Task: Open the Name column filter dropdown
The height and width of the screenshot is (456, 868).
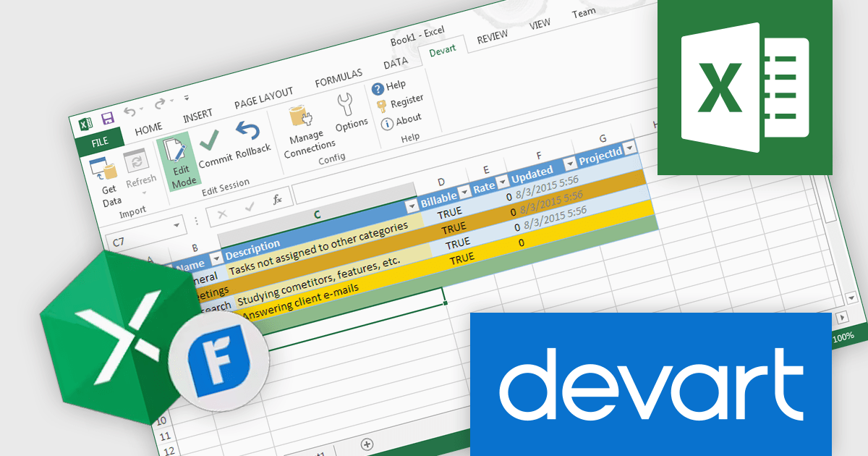Action: click(216, 260)
